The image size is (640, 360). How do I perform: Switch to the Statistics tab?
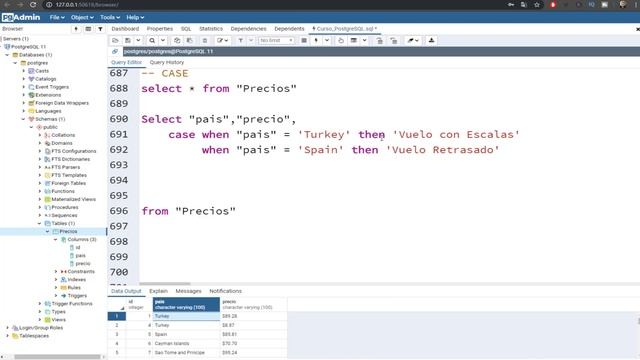(x=211, y=29)
